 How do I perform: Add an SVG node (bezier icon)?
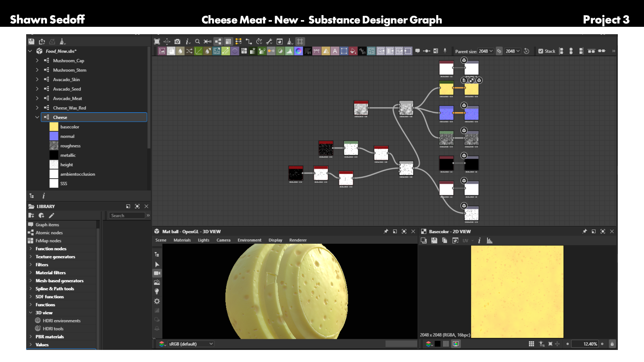(316, 51)
